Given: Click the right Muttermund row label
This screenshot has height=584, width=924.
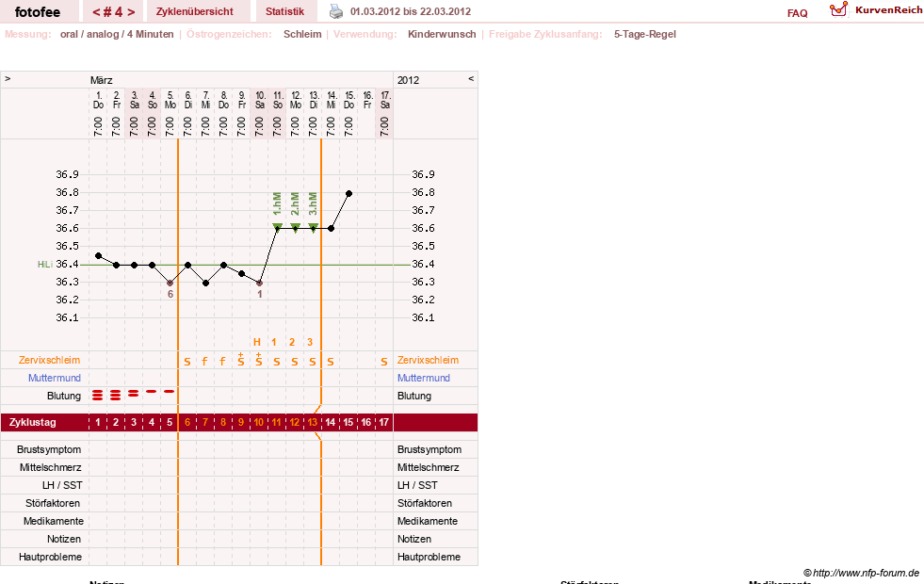Looking at the screenshot, I should pos(424,378).
